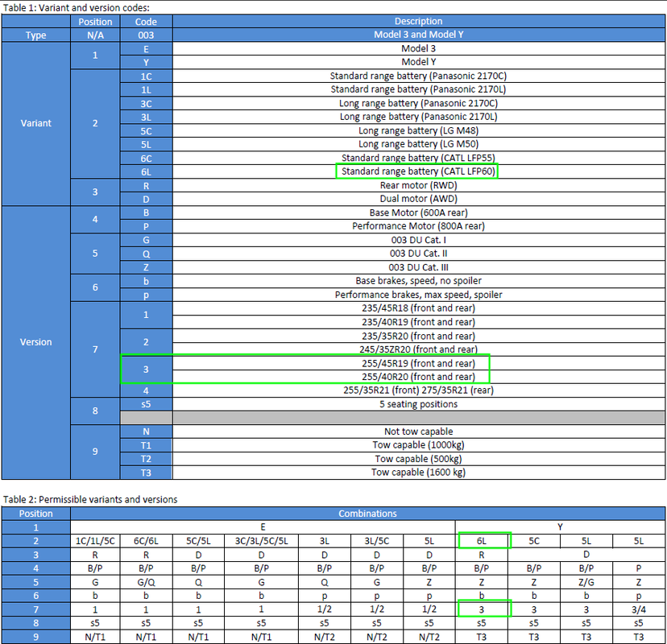This screenshot has width=667, height=644.
Task: Select the 'E' cell in Table 2
Action: pos(263,527)
